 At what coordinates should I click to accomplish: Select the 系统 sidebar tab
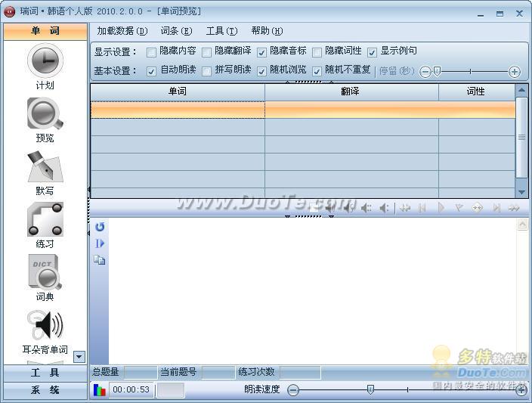pos(45,390)
